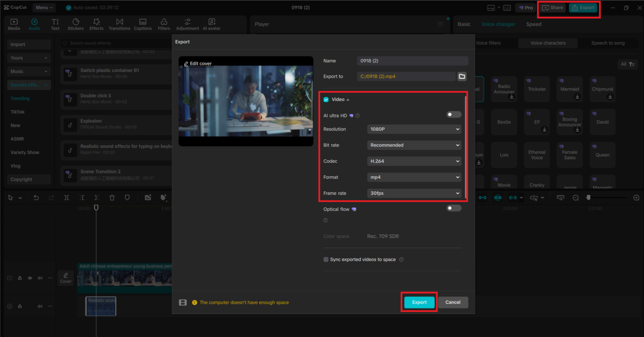
Task: Click the Name input field showing 0918 (2)
Action: [x=412, y=61]
